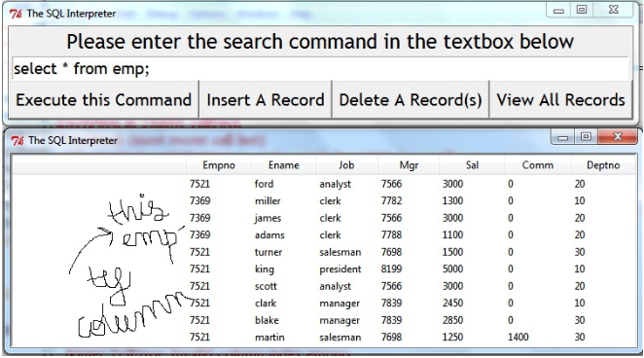The height and width of the screenshot is (358, 644).
Task: Click the president job cell
Action: [340, 269]
